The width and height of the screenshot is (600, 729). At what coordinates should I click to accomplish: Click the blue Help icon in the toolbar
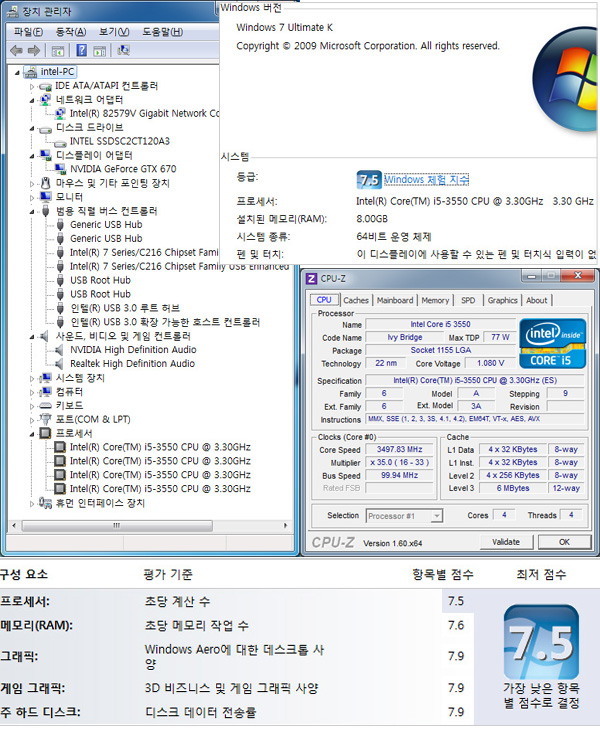point(81,50)
